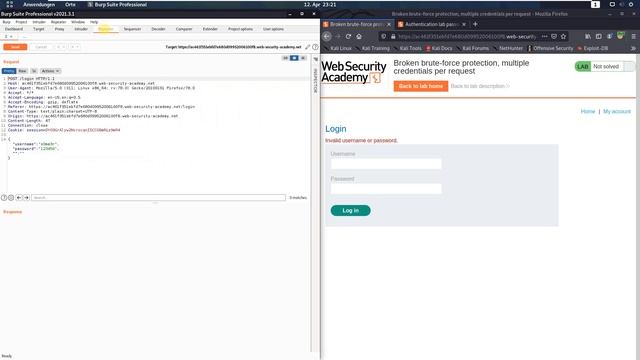Go to next search match arrow

(27, 198)
